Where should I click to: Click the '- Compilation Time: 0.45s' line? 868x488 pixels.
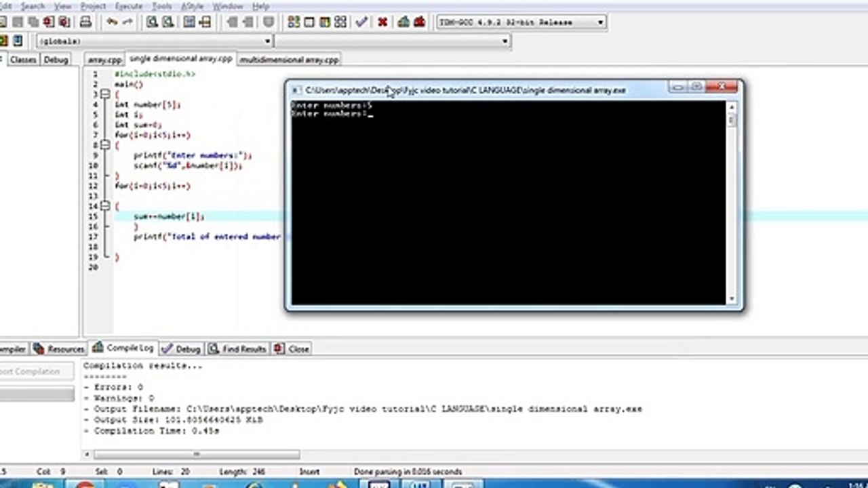pyautogui.click(x=151, y=430)
